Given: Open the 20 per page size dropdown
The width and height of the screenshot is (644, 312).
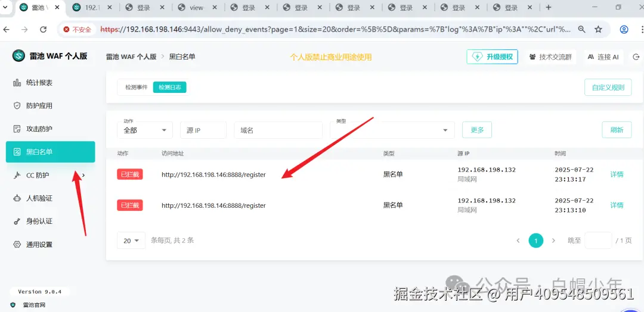Looking at the screenshot, I should tap(131, 241).
